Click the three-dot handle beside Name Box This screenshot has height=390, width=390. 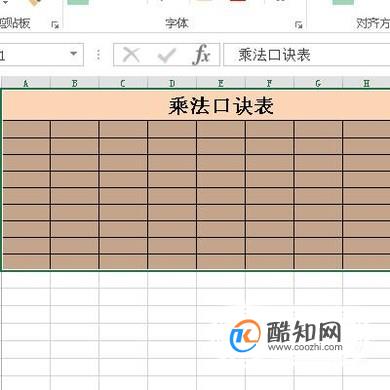pyautogui.click(x=98, y=55)
